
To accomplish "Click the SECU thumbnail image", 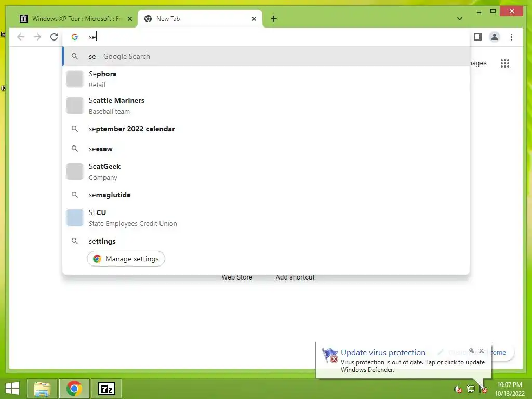I will coord(75,218).
